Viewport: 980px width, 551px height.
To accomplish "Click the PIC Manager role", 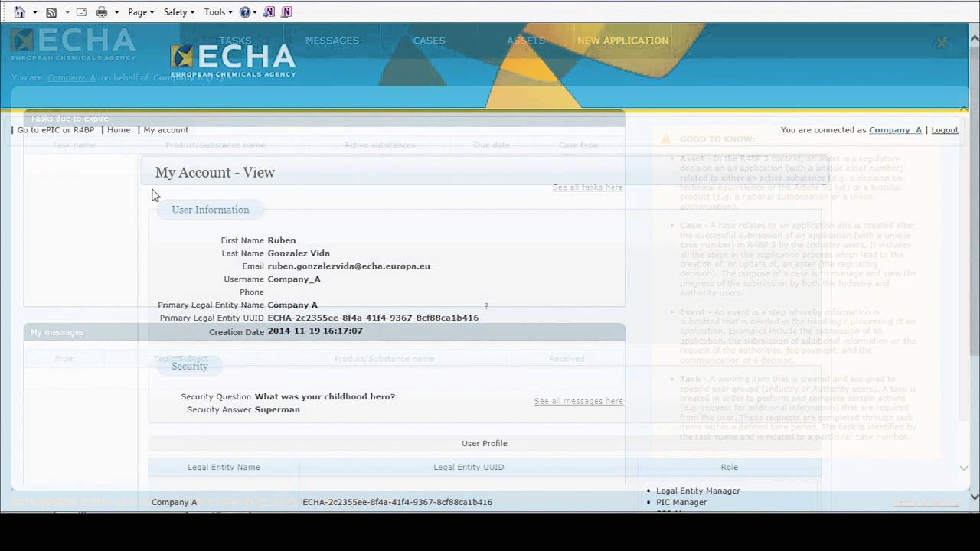I will pos(681,502).
